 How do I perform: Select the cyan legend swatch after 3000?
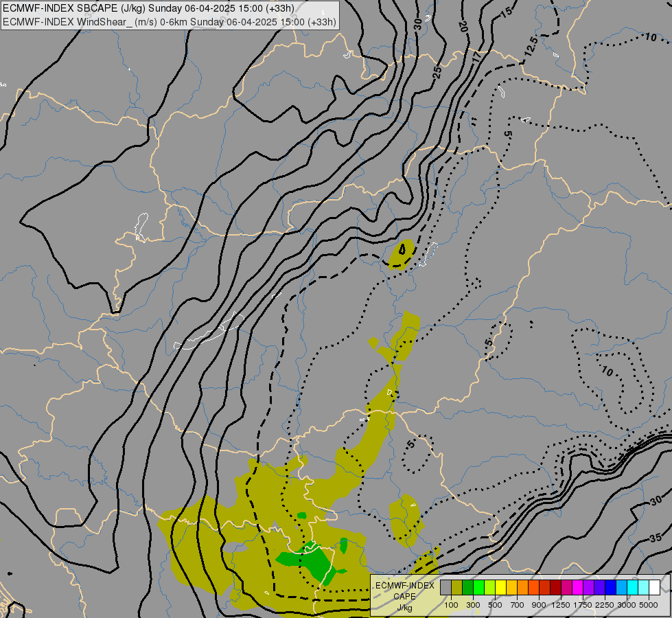coord(632,587)
